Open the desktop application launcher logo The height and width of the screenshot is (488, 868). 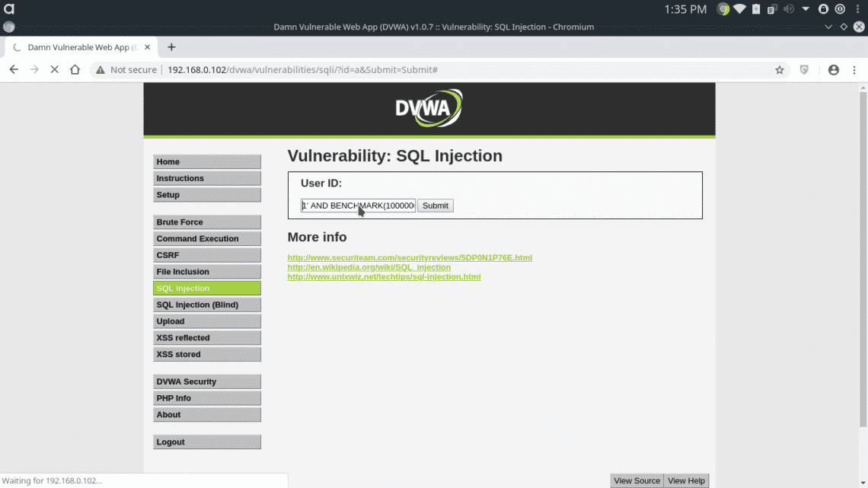tap(9, 9)
